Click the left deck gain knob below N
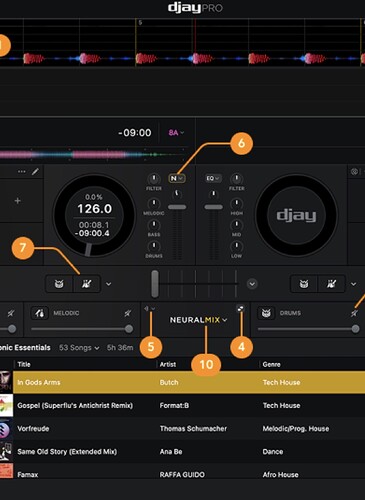The width and height of the screenshot is (365, 500). (x=177, y=193)
